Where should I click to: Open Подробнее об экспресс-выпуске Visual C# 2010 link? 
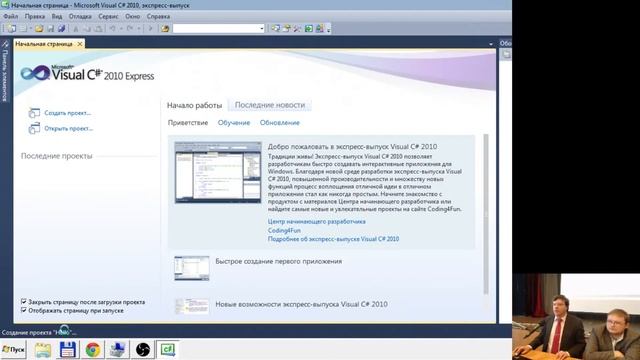[333, 239]
